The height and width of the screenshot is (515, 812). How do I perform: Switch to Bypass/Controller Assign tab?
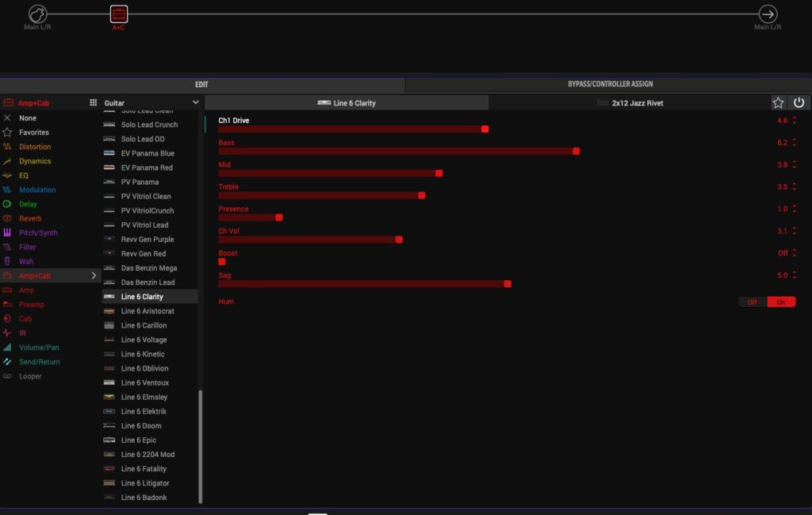(x=610, y=84)
